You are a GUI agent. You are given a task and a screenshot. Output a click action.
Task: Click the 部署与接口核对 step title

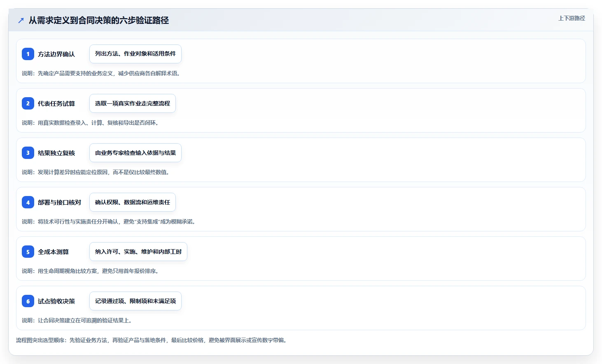tap(59, 202)
